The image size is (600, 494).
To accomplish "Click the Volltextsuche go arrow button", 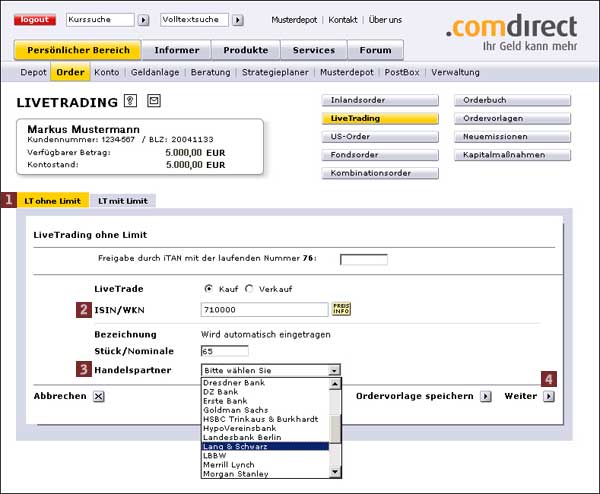I will (237, 20).
